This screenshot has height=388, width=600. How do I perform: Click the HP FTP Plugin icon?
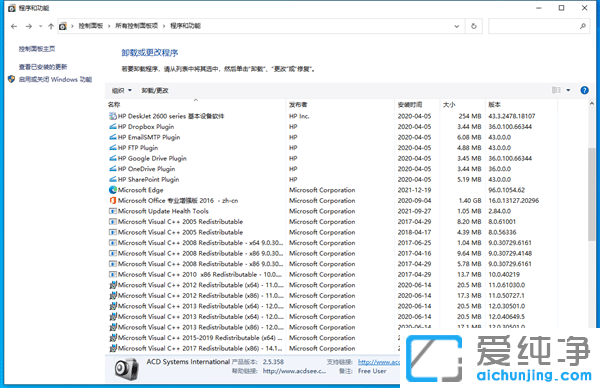point(113,147)
